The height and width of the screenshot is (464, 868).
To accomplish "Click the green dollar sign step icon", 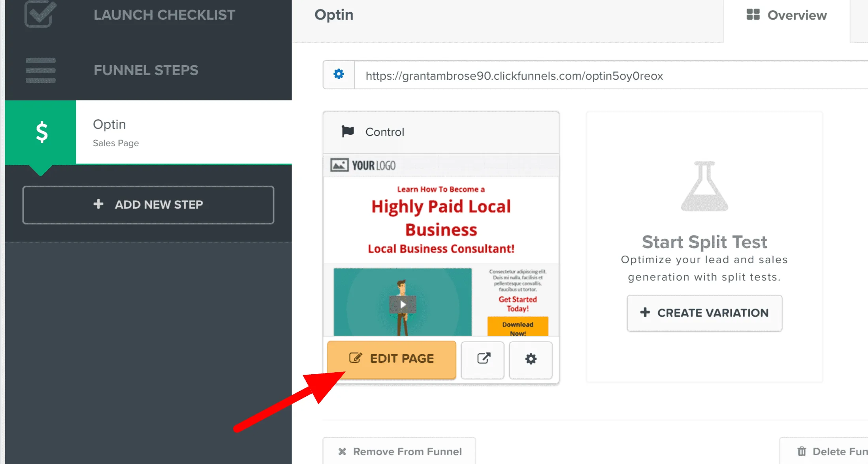I will tap(41, 132).
